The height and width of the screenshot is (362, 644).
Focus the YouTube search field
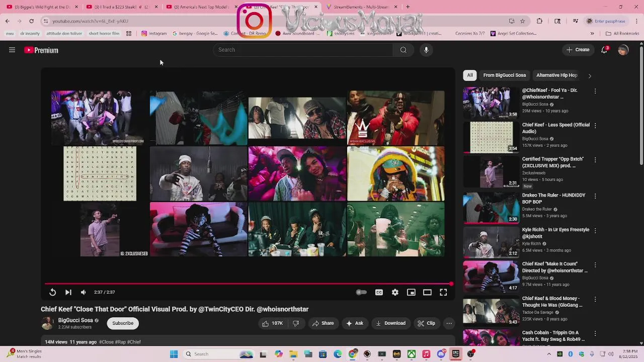click(303, 50)
